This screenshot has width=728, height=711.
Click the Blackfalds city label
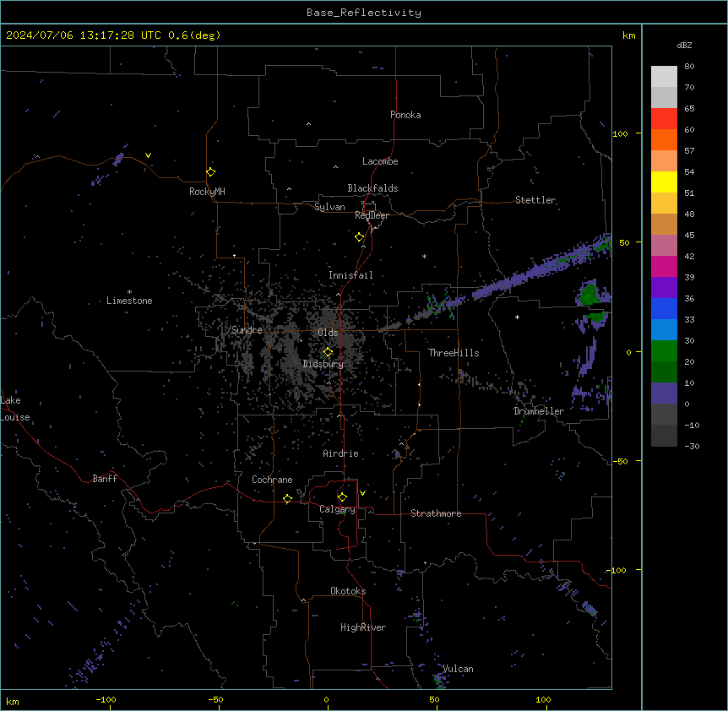tap(372, 188)
